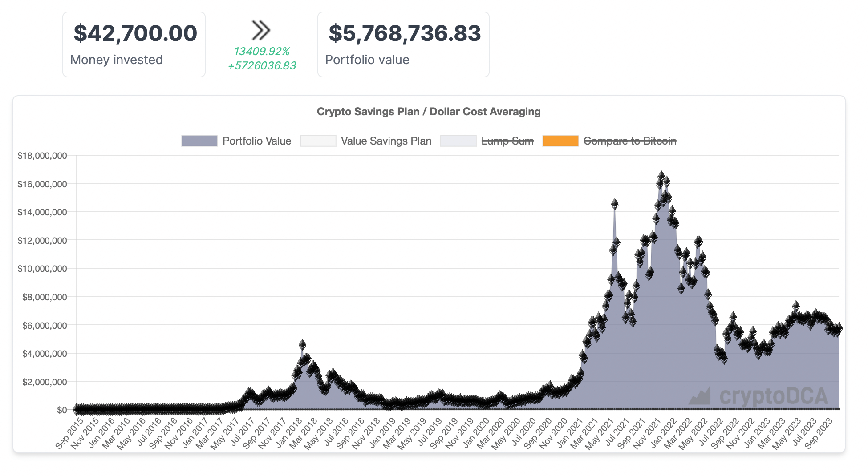Enable the Lump Sum series
Image resolution: width=868 pixels, height=476 pixels.
coord(507,141)
